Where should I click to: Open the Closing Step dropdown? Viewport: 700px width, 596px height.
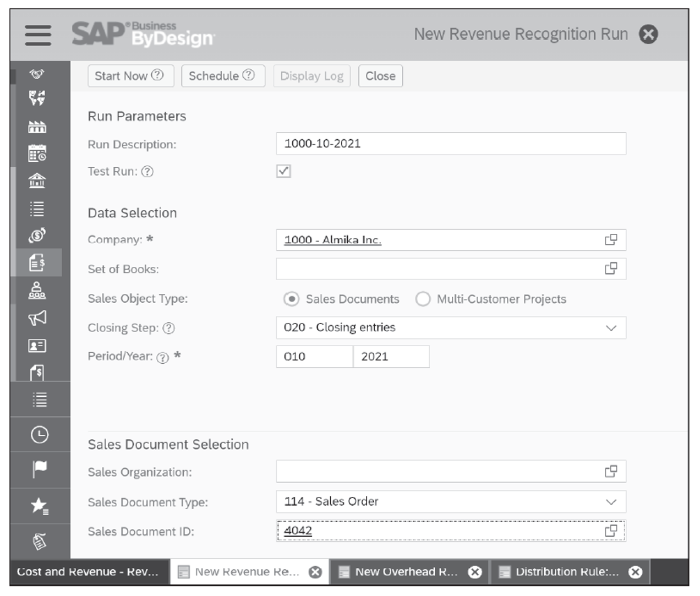pos(612,327)
